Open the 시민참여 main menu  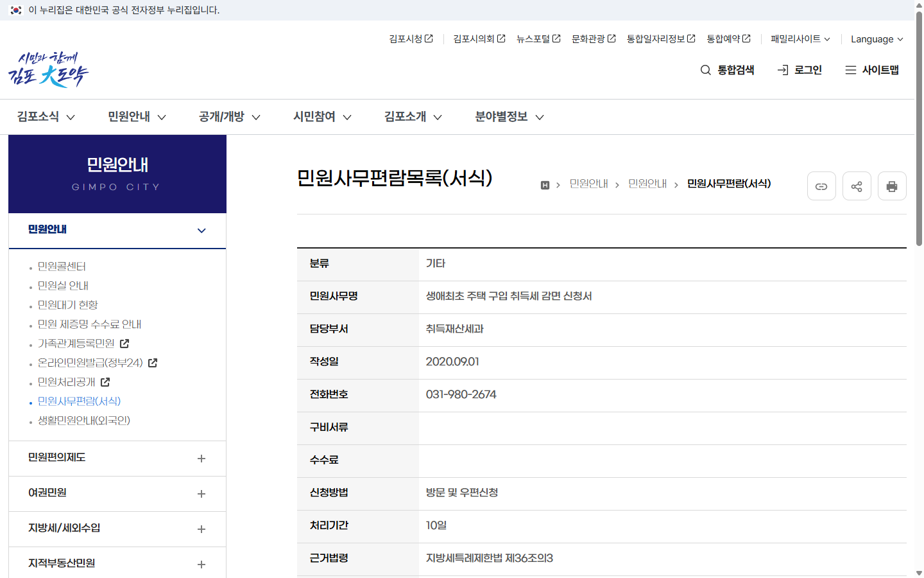coord(323,117)
